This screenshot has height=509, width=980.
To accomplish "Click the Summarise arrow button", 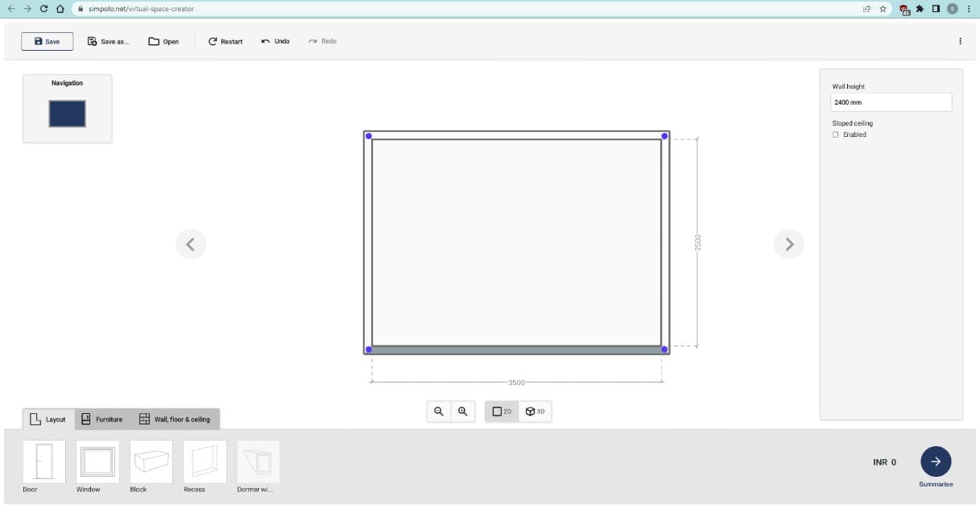I will pos(936,461).
